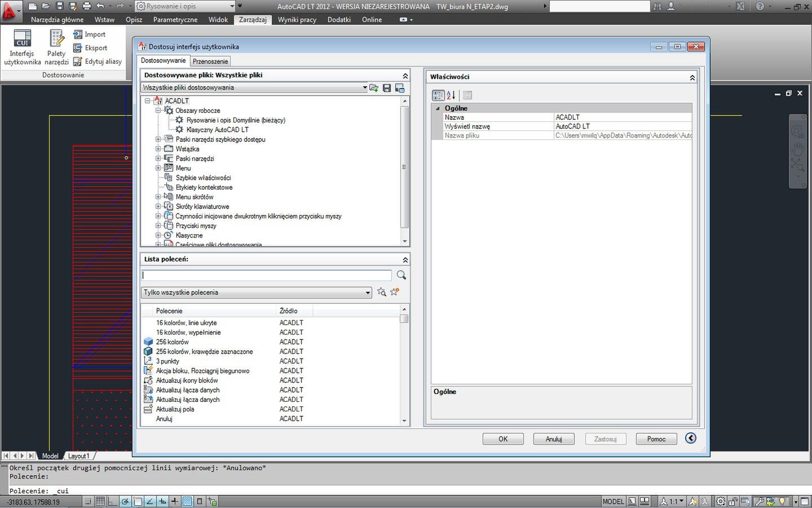Screen dimensions: 812x508
Task: Select the Aktualizuj pola command row
Action: click(x=271, y=409)
